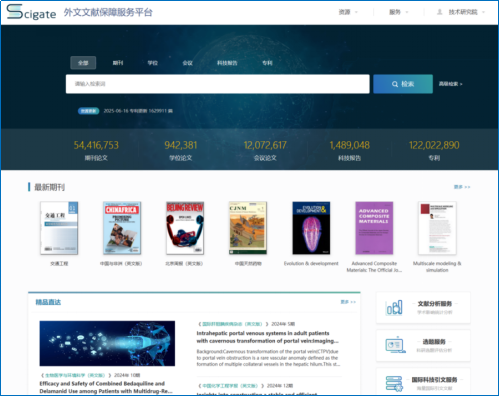
Task: Click the 生物医学与环境科学（英文版） journal link
Action: [x=75, y=375]
